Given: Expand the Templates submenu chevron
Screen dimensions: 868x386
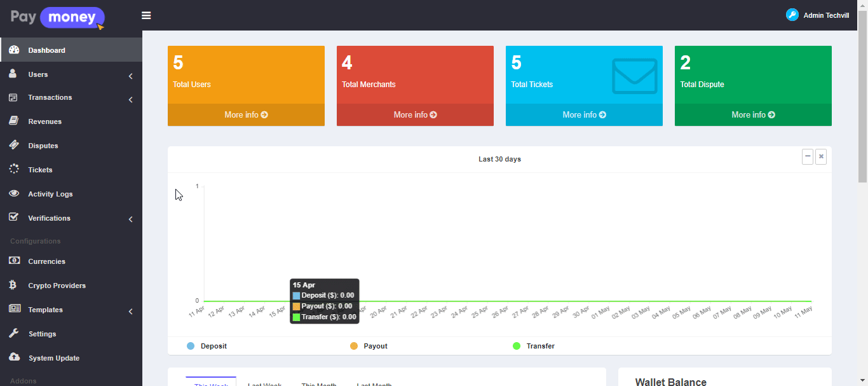Looking at the screenshot, I should [x=130, y=312].
